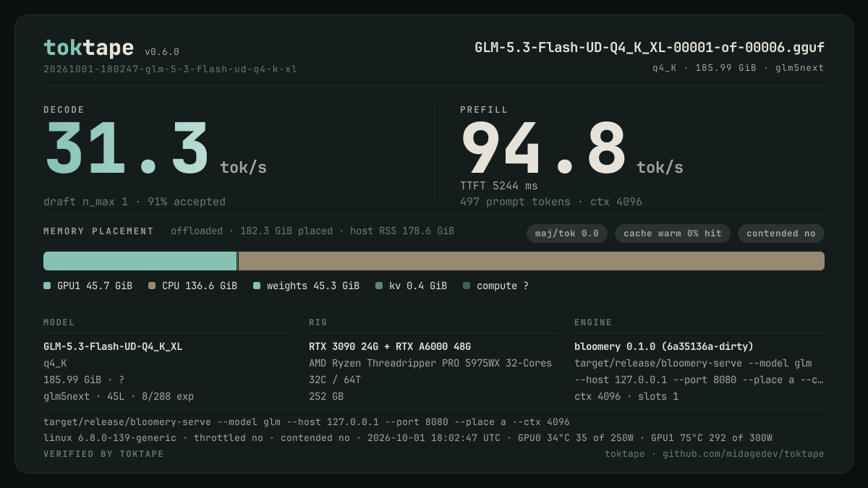The image size is (868, 488).
Task: Click the 31.3 decode speed value
Action: tap(127, 148)
